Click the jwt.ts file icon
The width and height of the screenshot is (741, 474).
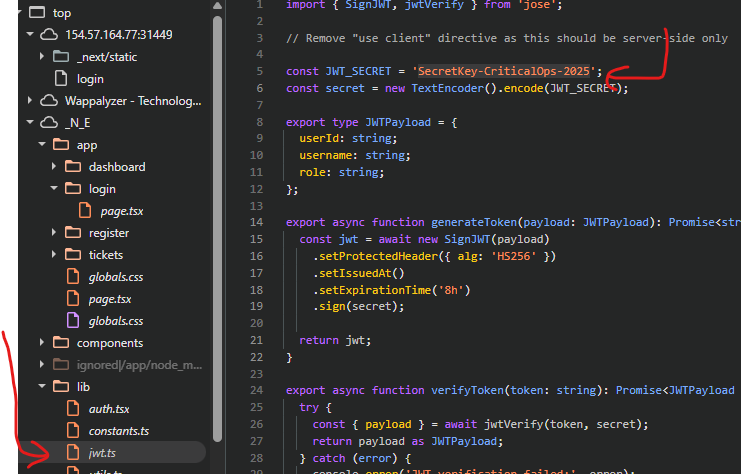coord(73,452)
